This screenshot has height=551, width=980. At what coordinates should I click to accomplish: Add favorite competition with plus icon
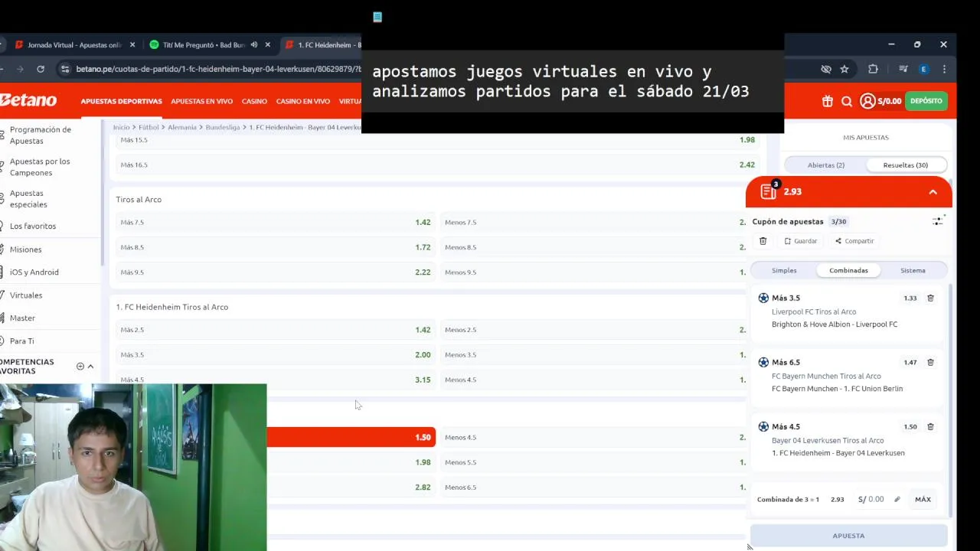[x=80, y=367]
